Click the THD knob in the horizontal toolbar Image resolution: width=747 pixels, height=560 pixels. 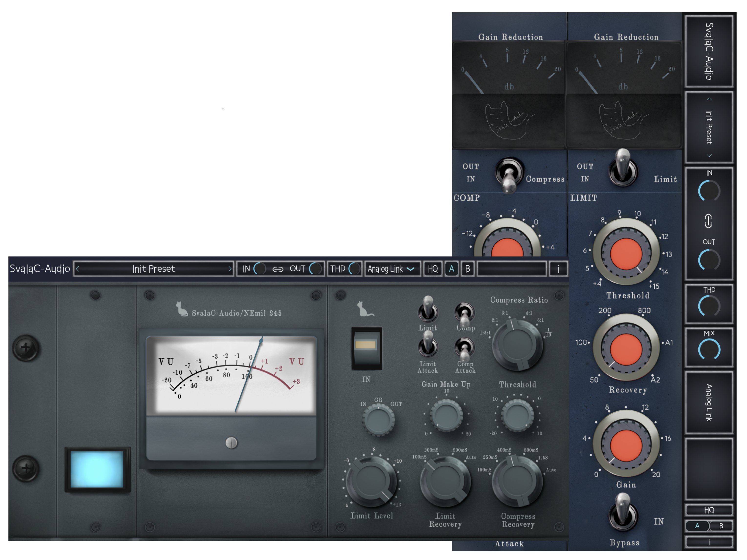point(355,269)
